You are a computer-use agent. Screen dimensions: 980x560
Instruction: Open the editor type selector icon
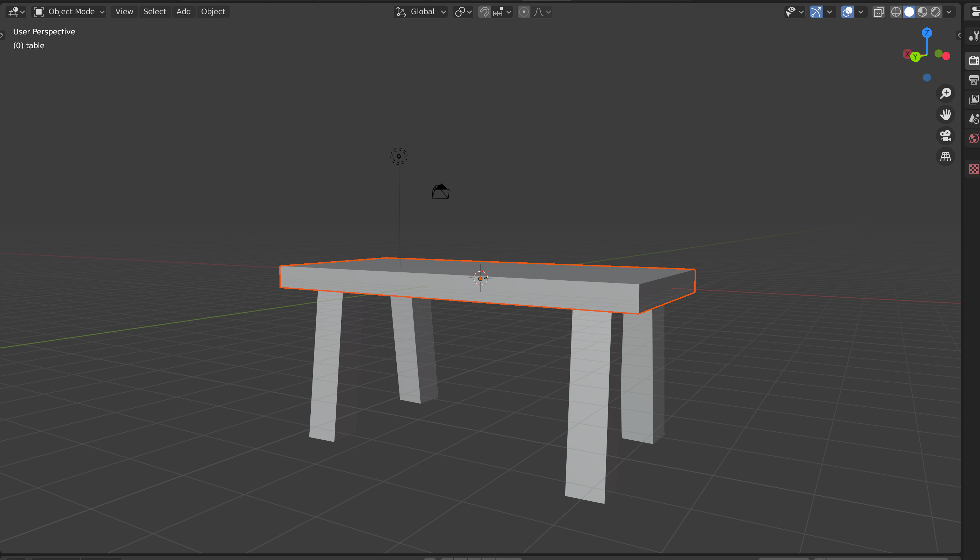tap(16, 11)
